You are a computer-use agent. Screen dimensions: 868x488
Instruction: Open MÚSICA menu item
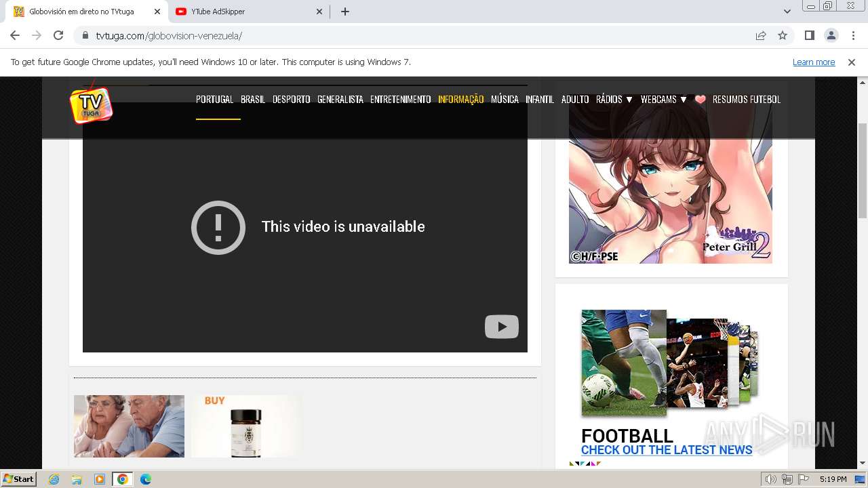coord(505,99)
